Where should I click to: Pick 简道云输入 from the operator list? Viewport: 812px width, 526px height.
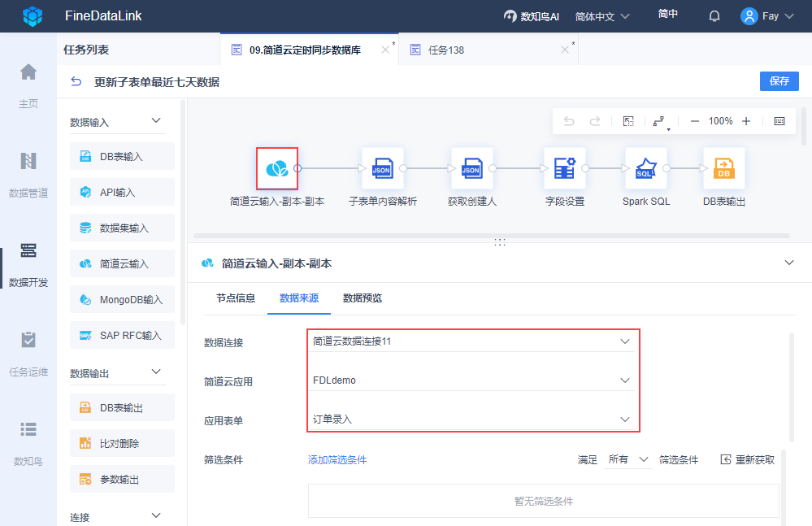tap(122, 263)
